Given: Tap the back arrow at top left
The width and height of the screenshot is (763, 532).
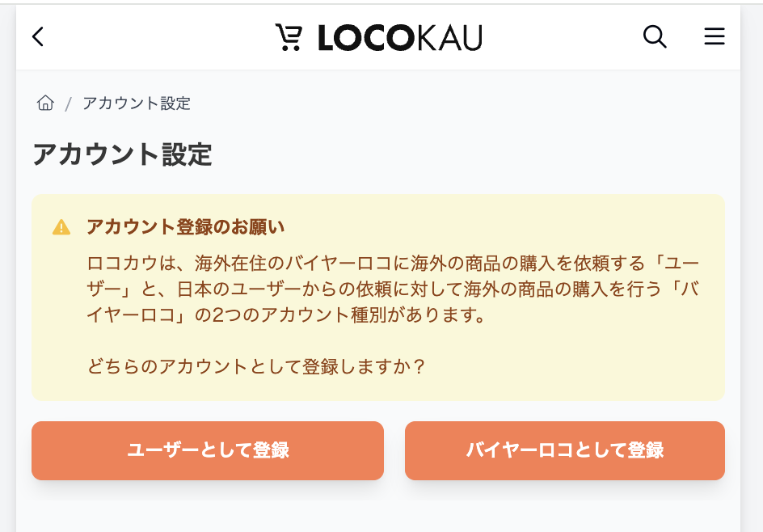Looking at the screenshot, I should point(37,37).
